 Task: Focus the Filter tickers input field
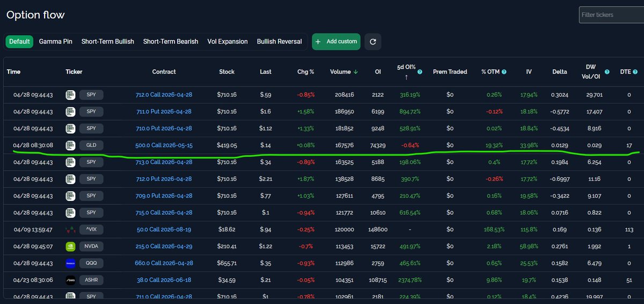click(x=612, y=15)
